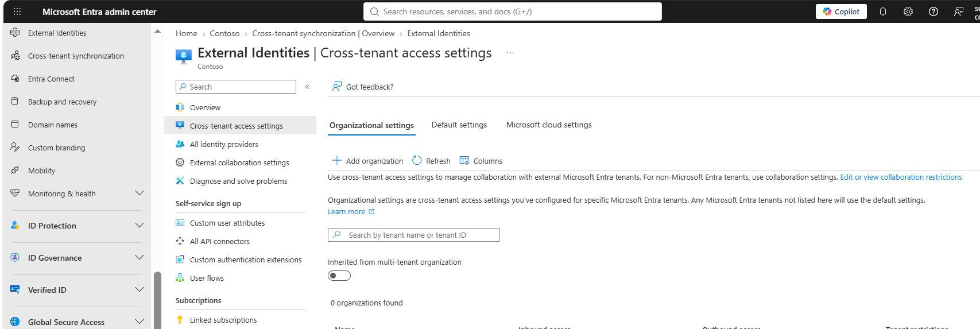The image size is (980, 329).
Task: Open the help question mark icon
Action: coord(933,11)
